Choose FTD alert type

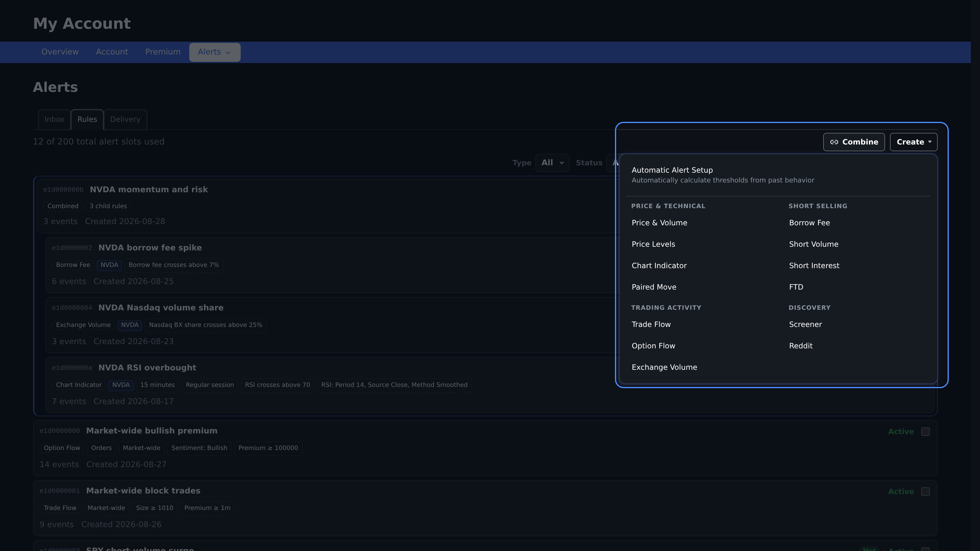click(796, 287)
